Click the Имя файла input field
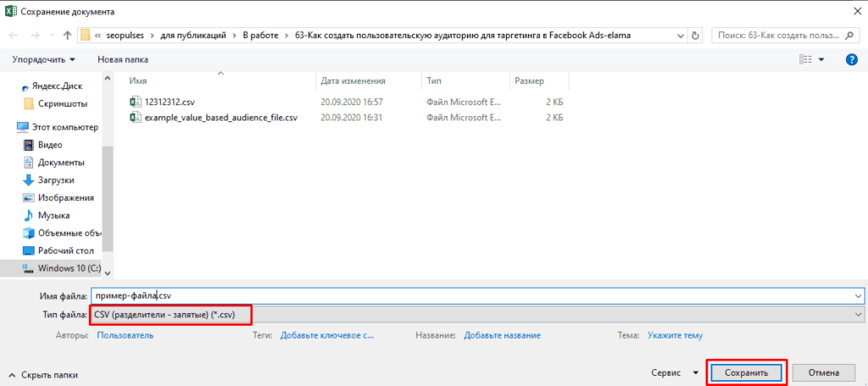 (x=475, y=296)
